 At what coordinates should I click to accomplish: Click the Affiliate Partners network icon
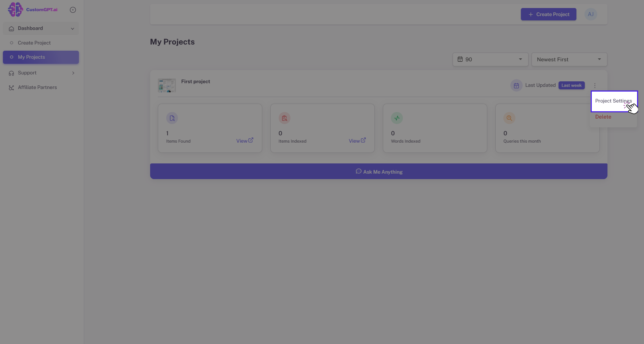coord(11,88)
